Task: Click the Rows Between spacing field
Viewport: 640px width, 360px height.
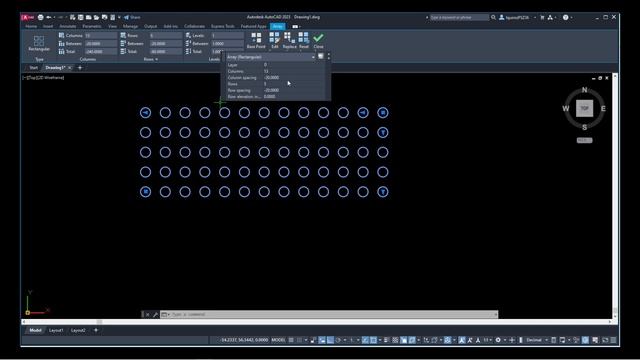Action: tap(165, 44)
